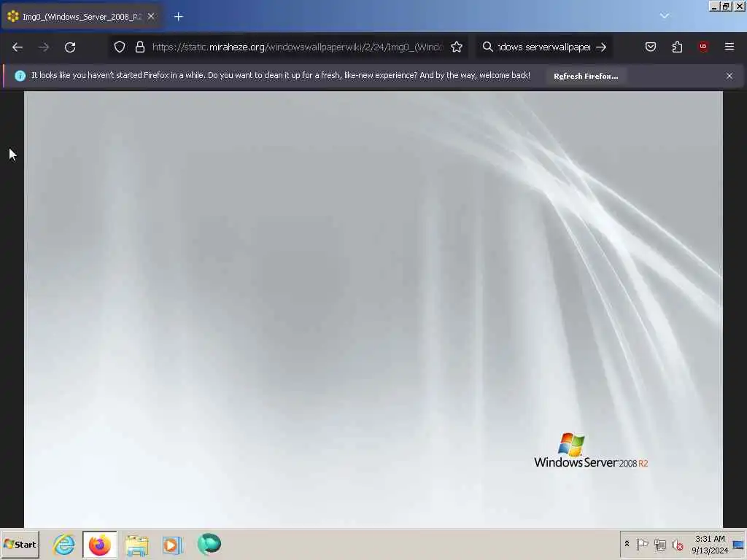
Task: Click Show desktop button in tray
Action: 739,545
